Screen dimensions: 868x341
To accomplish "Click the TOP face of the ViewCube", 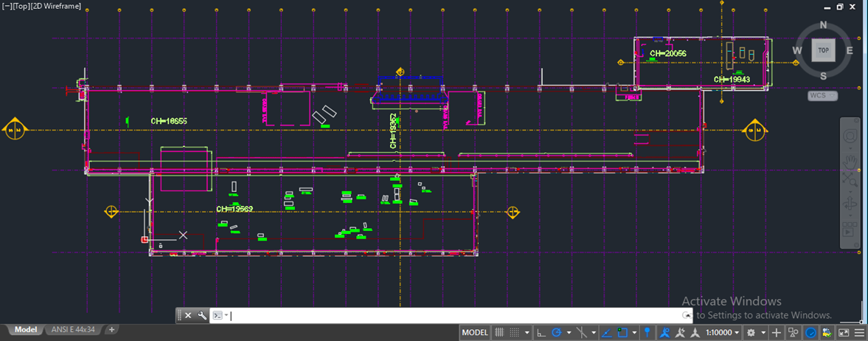I will pos(823,51).
